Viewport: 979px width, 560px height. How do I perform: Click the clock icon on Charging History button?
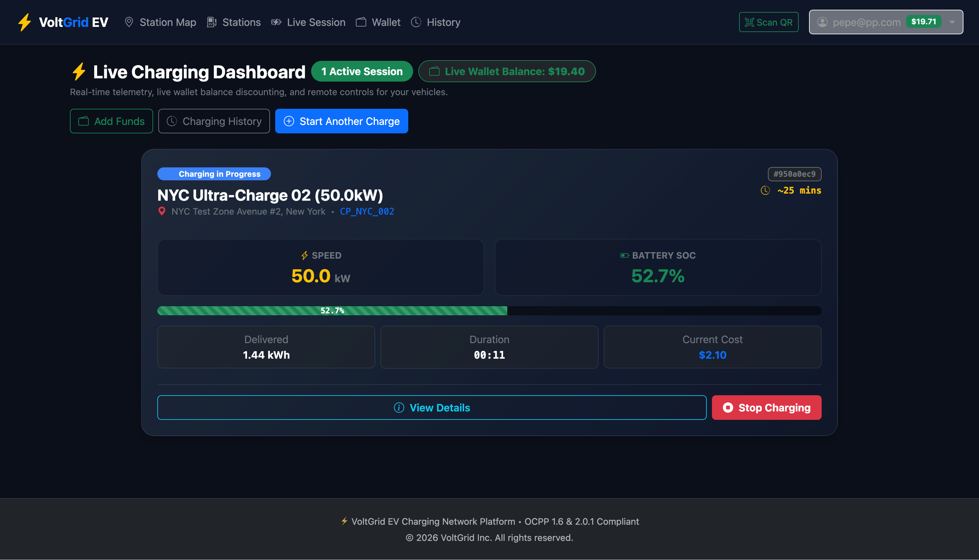(172, 121)
